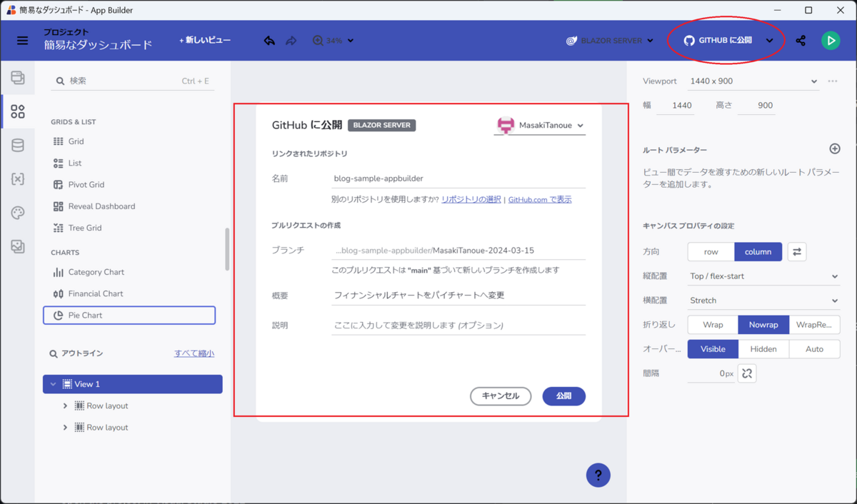This screenshot has width=857, height=504.
Task: Click GITHUB に公開 button in header
Action: (x=718, y=41)
